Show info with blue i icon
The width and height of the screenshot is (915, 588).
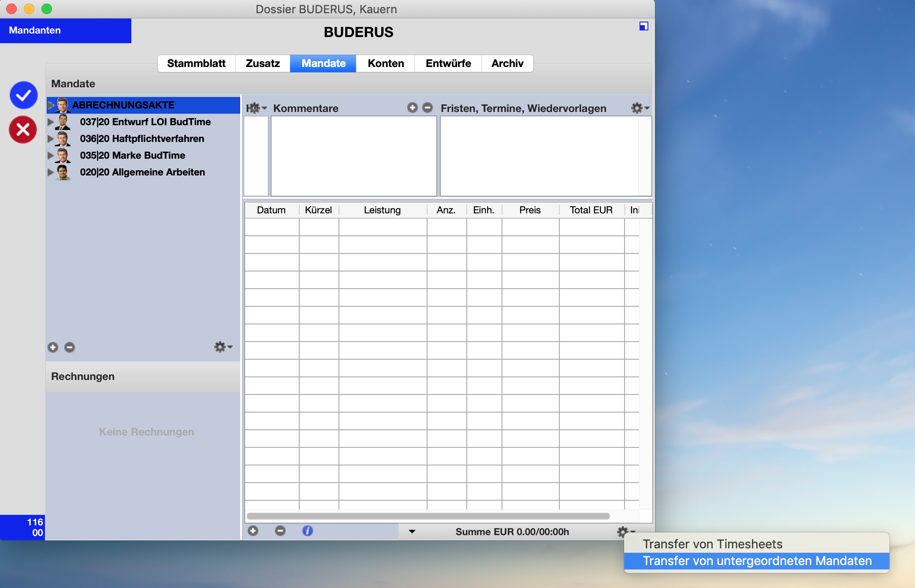pyautogui.click(x=308, y=531)
